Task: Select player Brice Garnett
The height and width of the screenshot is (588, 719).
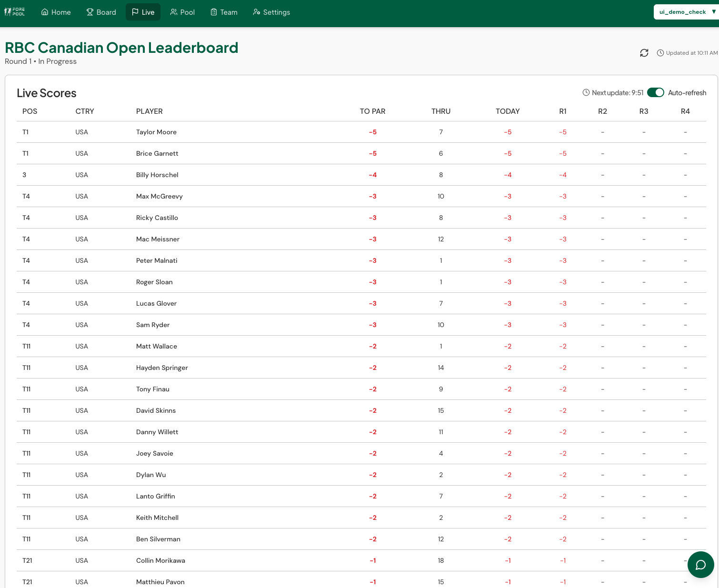Action: 157,153
